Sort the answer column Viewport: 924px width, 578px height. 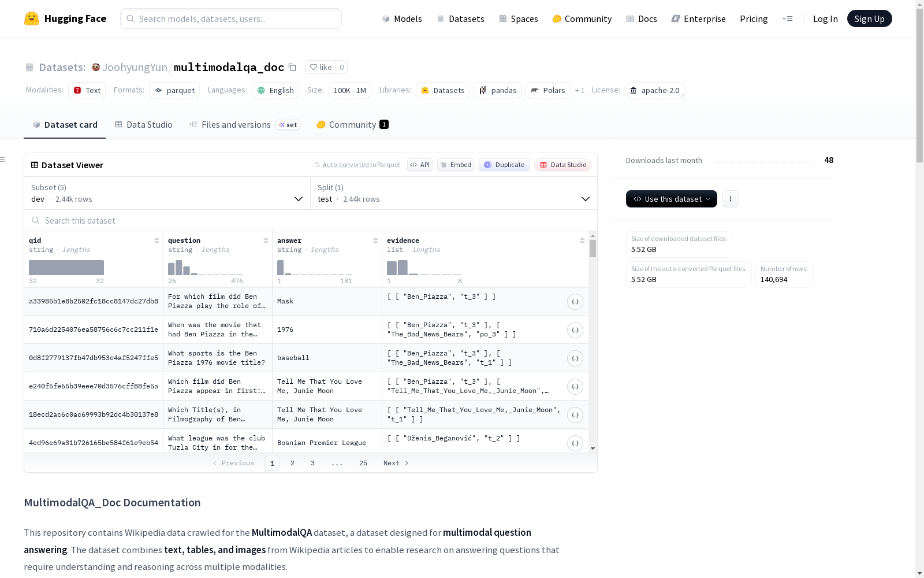tap(375, 240)
